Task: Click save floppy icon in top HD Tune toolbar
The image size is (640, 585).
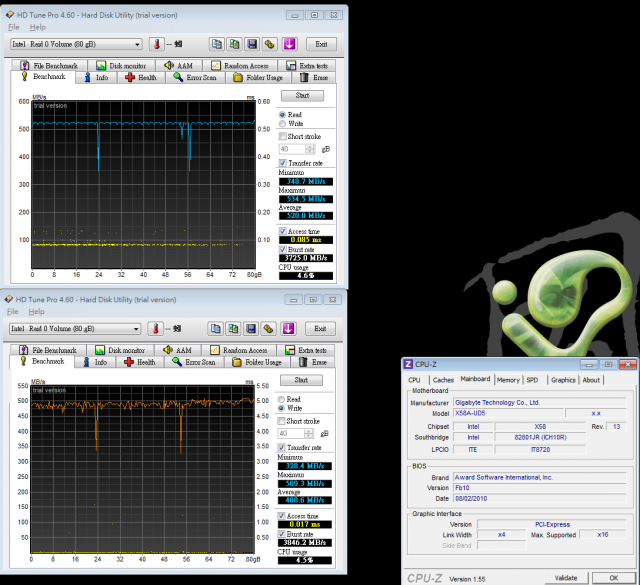Action: [x=252, y=44]
